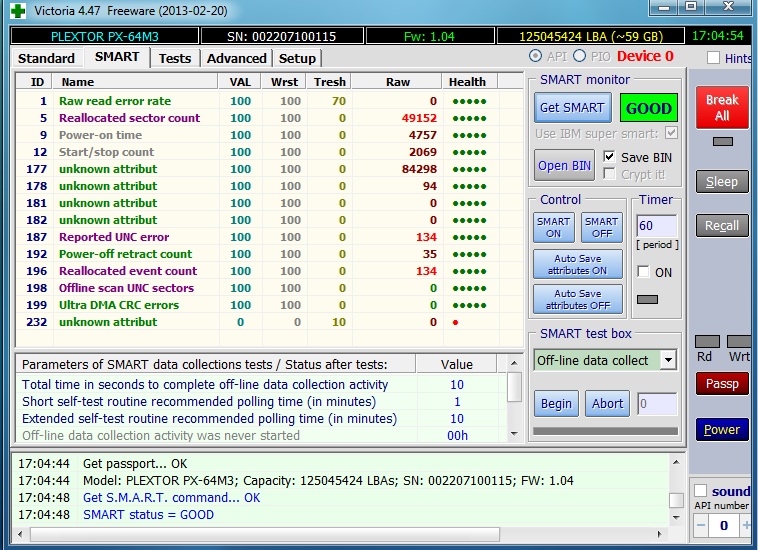Toggle Use IBM super smart checkbox
This screenshot has height=550, width=758.
click(671, 133)
